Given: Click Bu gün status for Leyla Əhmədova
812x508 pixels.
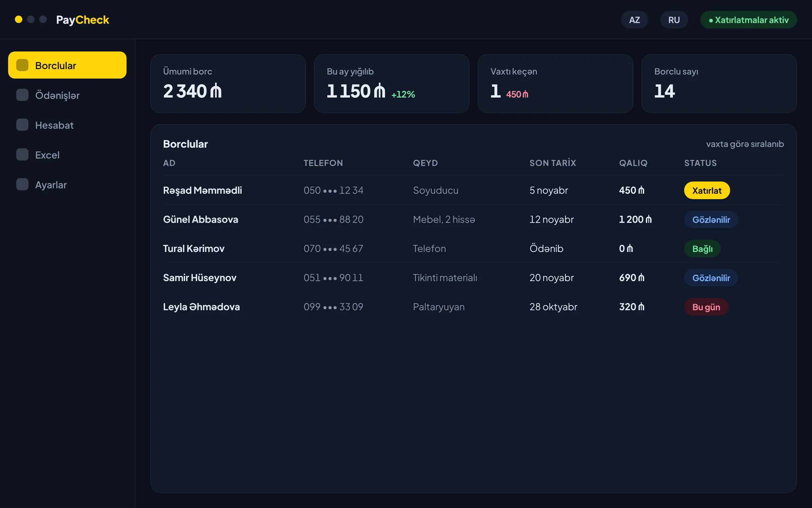Looking at the screenshot, I should (x=706, y=307).
